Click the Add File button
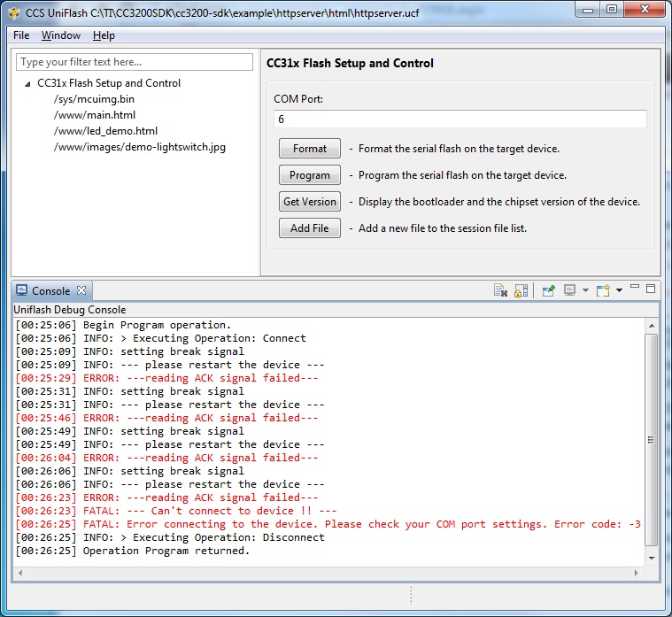 pyautogui.click(x=309, y=228)
